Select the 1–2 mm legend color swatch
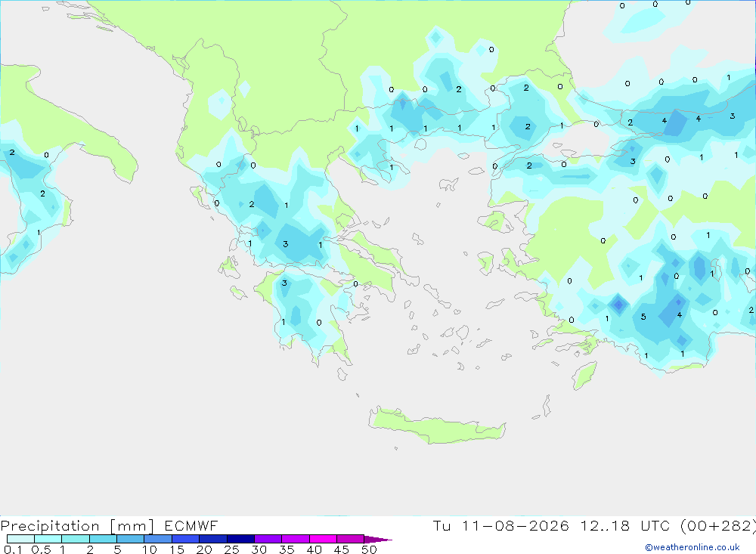756x554 pixels. point(75,539)
